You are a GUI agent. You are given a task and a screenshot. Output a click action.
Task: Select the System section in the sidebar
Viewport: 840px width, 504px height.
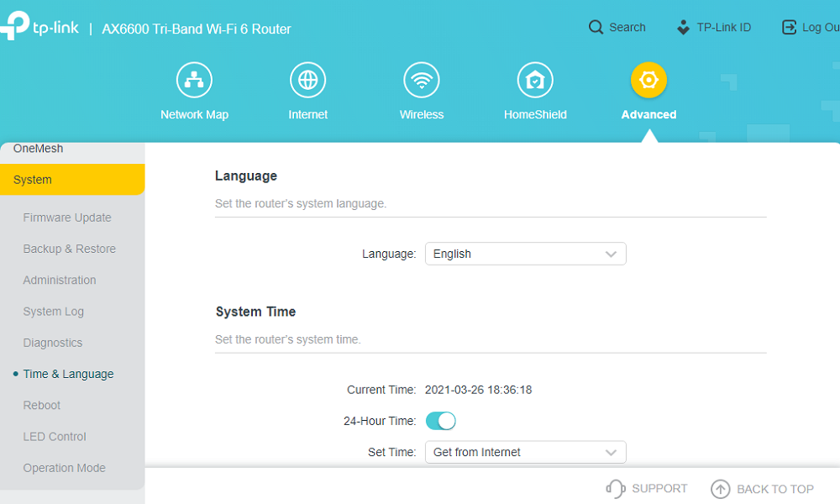point(72,180)
